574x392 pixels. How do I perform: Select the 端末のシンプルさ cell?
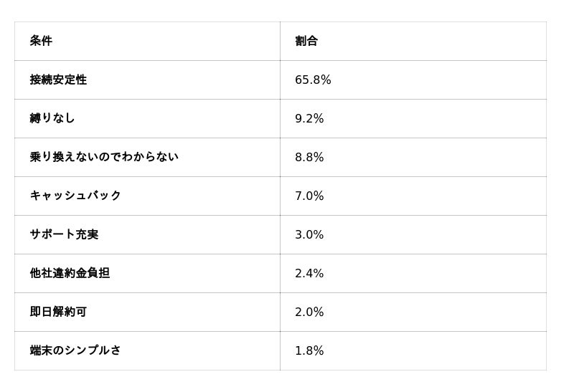[x=75, y=350]
